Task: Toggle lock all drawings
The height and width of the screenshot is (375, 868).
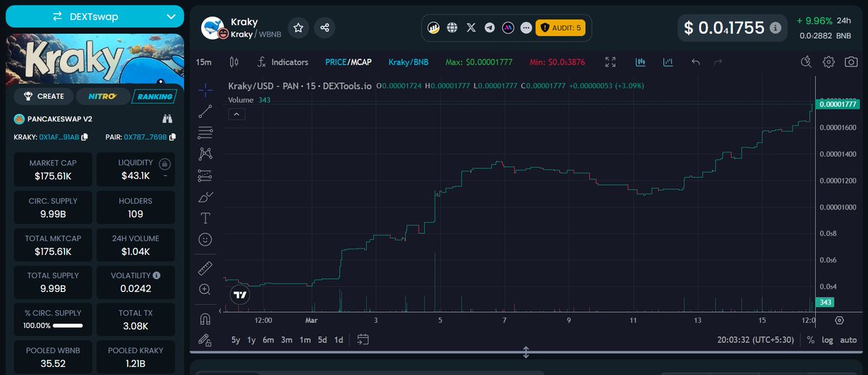Action: (x=205, y=340)
